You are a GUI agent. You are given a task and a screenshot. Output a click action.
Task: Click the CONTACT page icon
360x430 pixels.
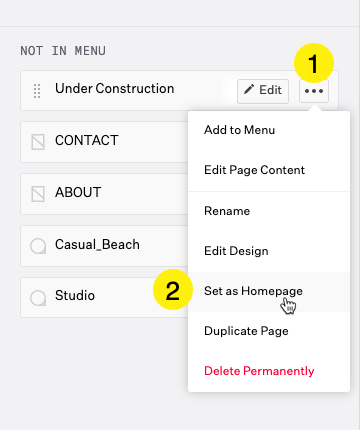[38, 142]
